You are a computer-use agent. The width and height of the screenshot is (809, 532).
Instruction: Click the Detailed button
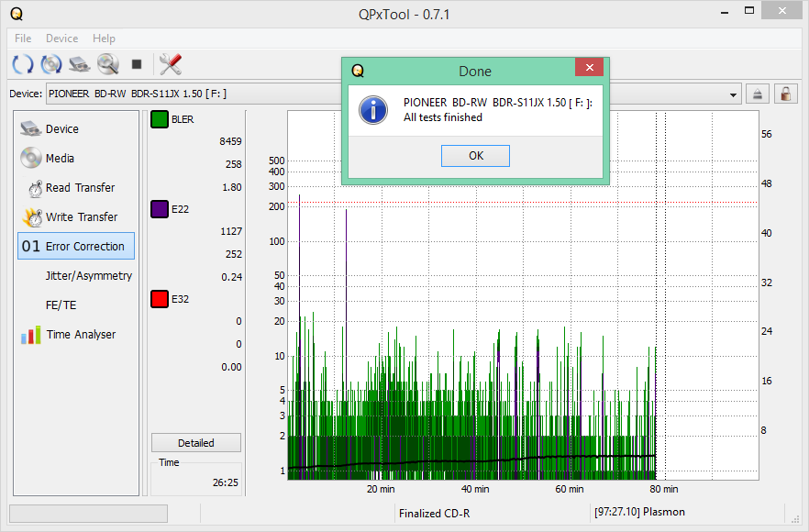(x=196, y=443)
